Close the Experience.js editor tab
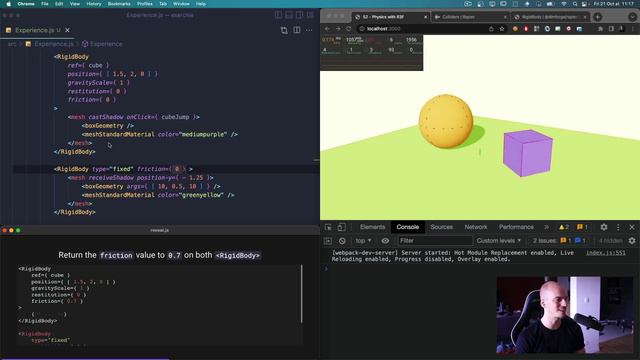 (x=67, y=30)
